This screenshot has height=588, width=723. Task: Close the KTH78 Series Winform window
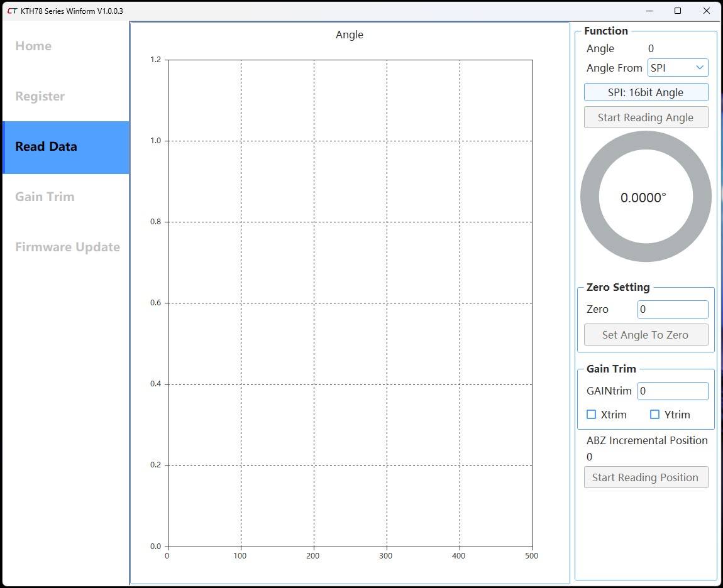point(707,11)
